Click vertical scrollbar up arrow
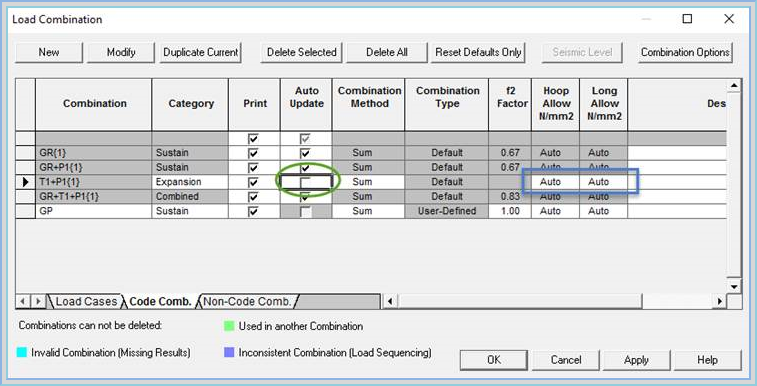 pos(734,85)
